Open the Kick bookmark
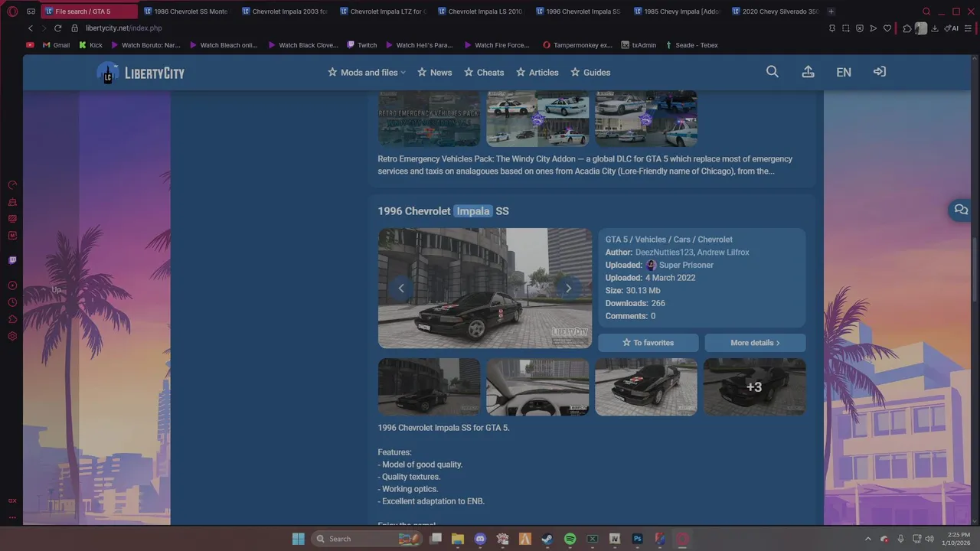The width and height of the screenshot is (980, 551). [90, 45]
